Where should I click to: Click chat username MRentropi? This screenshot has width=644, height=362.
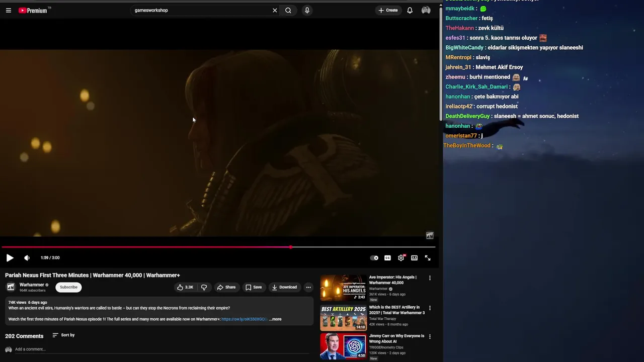pyautogui.click(x=458, y=57)
